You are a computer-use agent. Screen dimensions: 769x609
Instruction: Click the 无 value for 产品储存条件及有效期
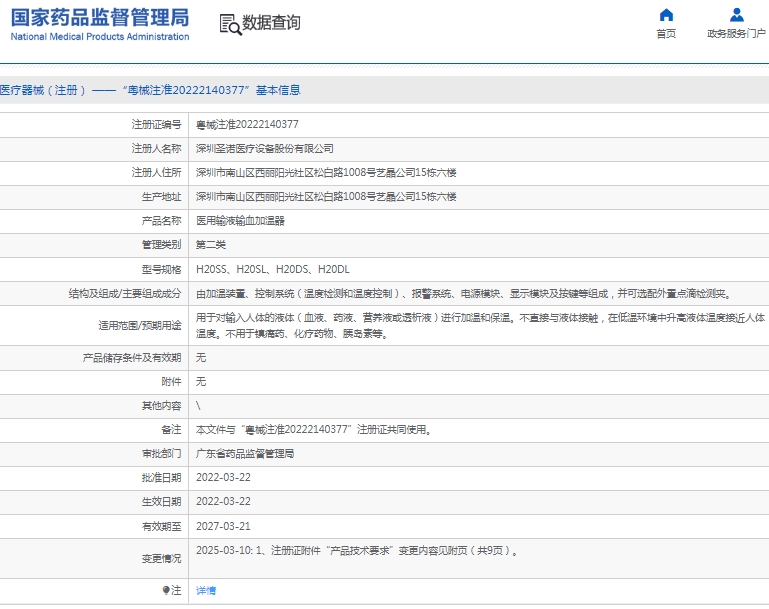[201, 357]
